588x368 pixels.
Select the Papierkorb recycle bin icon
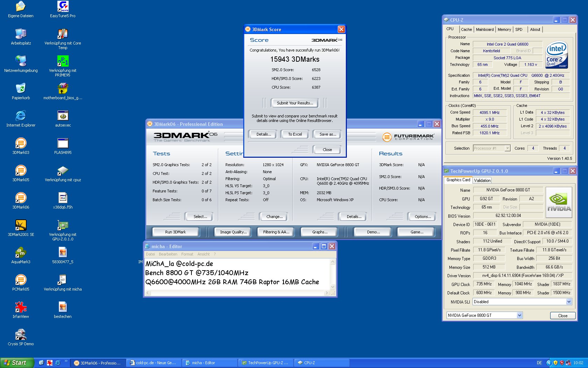[21, 91]
